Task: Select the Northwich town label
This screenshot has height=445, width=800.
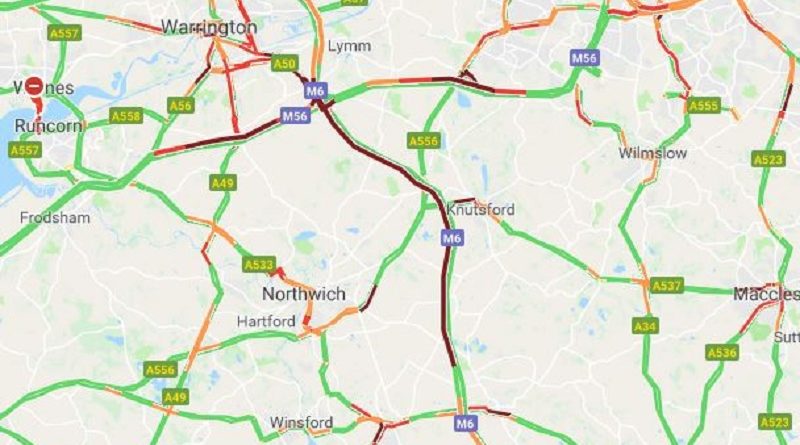Action: pyautogui.click(x=304, y=294)
